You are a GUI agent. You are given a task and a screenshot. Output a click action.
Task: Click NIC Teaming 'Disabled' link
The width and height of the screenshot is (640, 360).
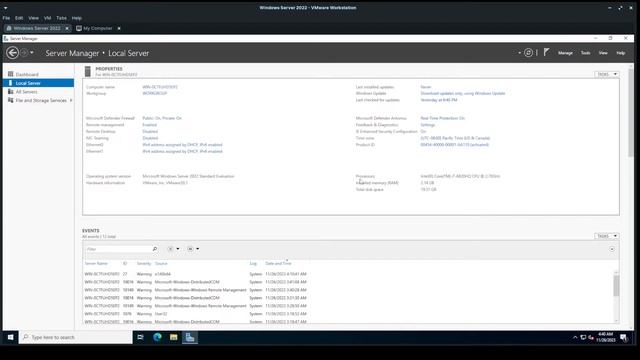pyautogui.click(x=150, y=138)
